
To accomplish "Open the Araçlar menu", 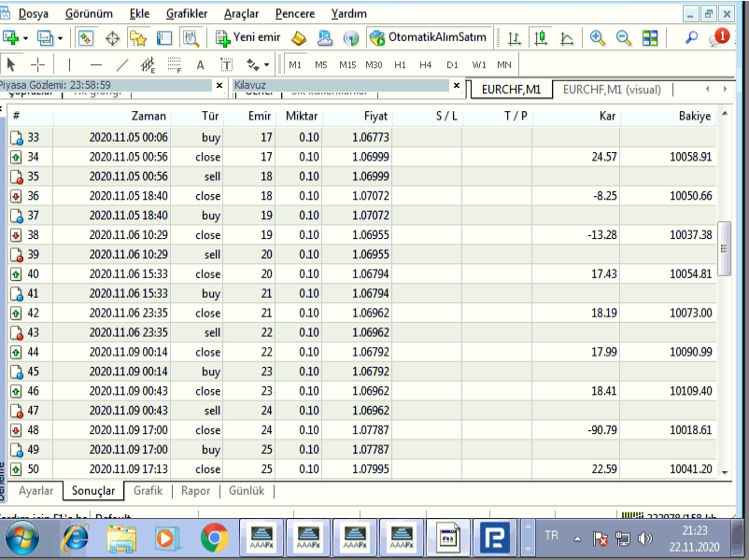I will coord(242,14).
